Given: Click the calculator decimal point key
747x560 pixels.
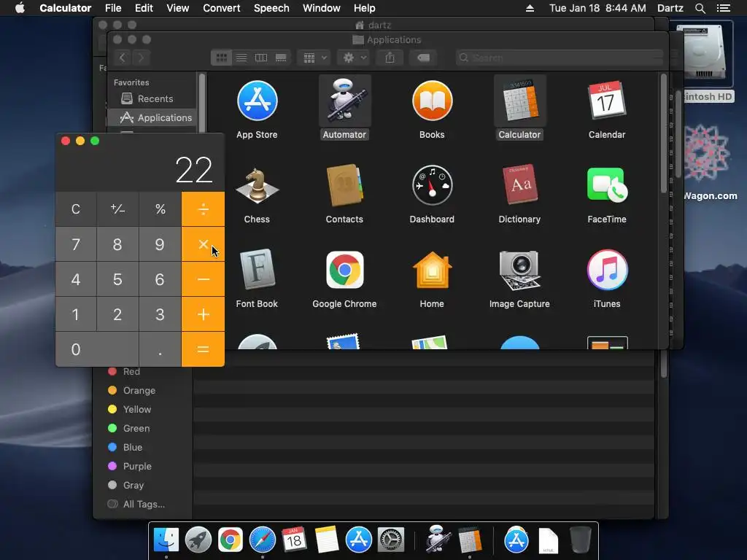Looking at the screenshot, I should pyautogui.click(x=160, y=349).
